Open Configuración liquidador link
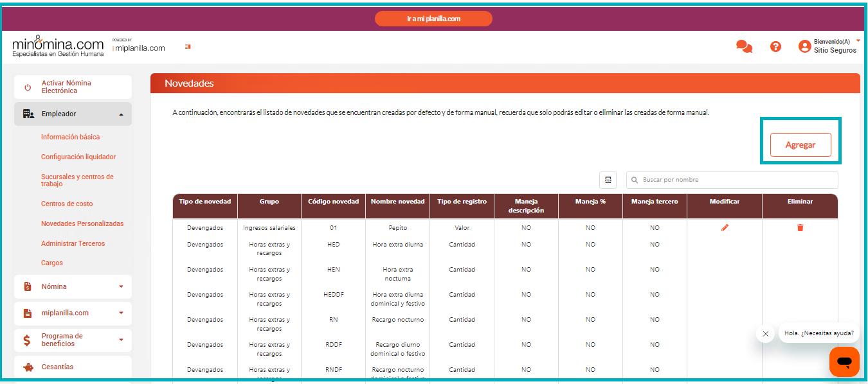This screenshot has height=384, width=868. click(x=78, y=157)
